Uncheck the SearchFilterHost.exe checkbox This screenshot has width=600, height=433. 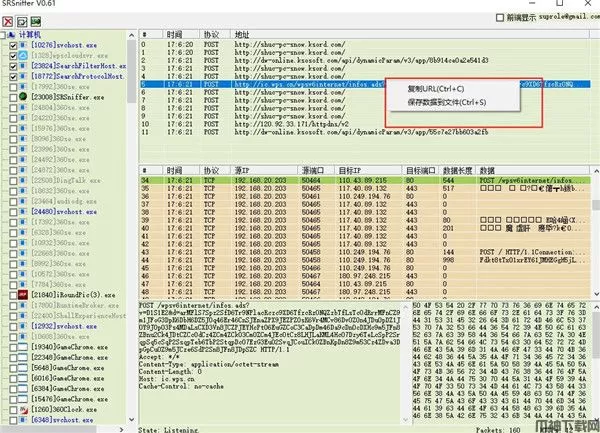[x=13, y=65]
